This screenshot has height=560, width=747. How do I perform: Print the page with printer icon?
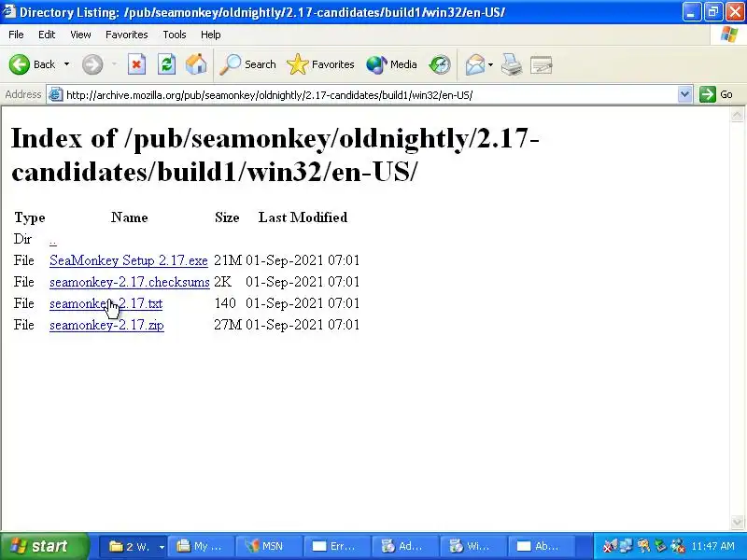(x=512, y=64)
